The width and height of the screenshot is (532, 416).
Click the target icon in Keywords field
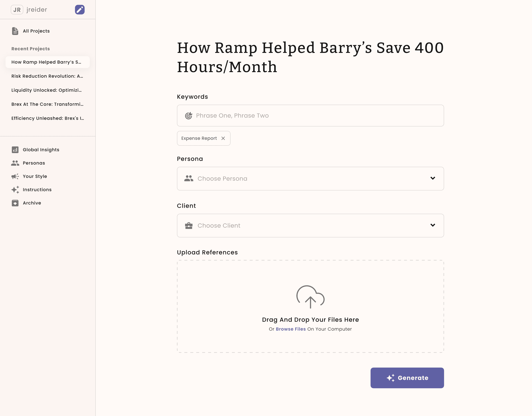(189, 116)
